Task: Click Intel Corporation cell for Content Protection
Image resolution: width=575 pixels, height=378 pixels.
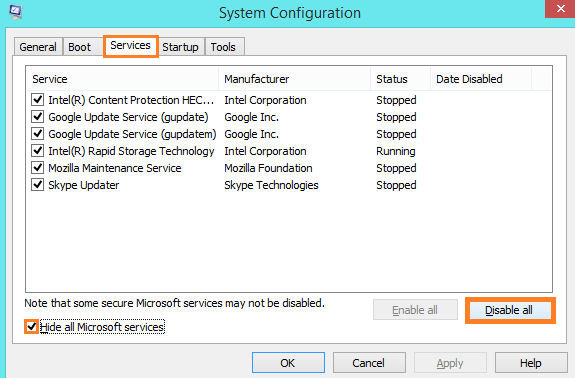Action: click(265, 100)
